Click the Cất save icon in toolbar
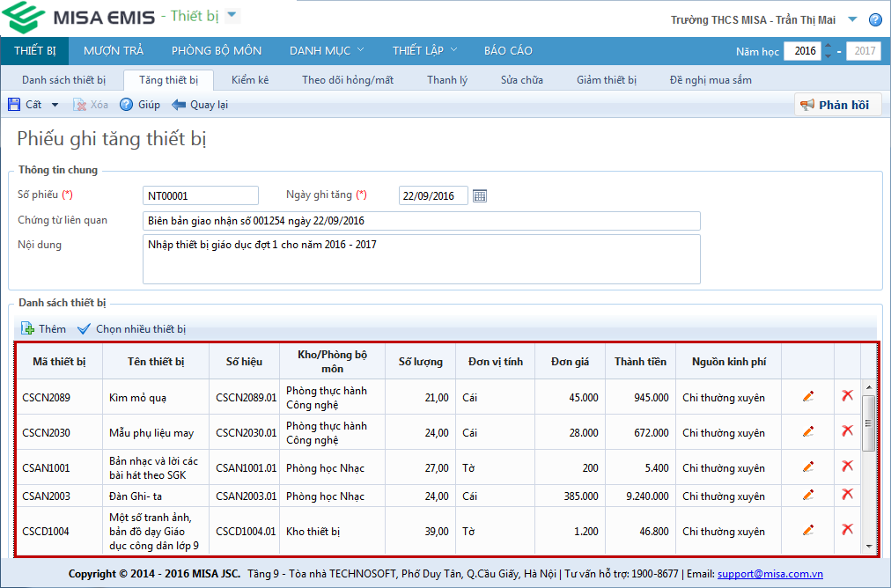This screenshot has height=588, width=891. [x=15, y=105]
